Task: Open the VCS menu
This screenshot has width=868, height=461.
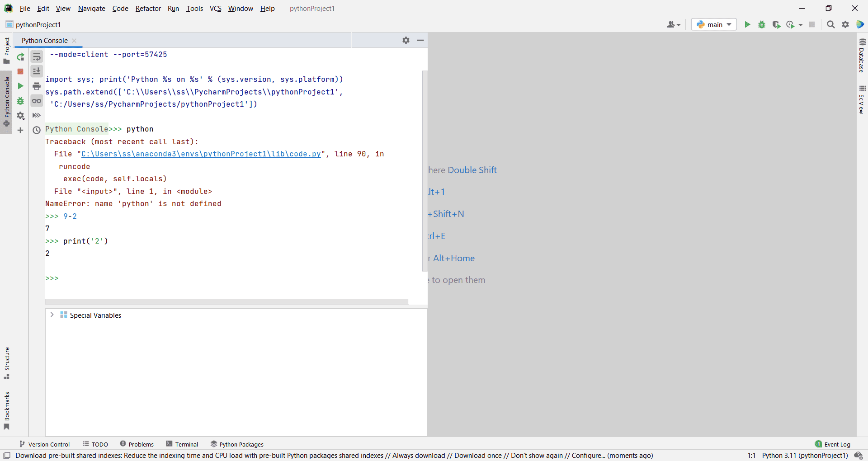Action: [x=216, y=9]
